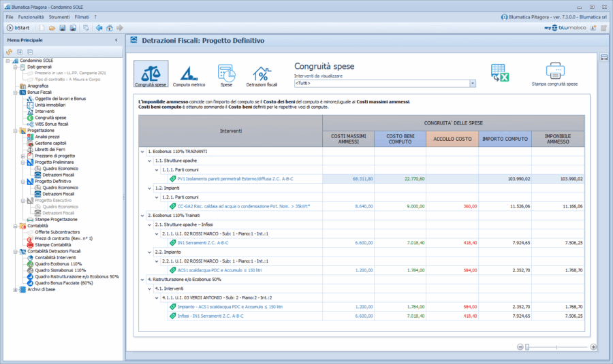Select Quadro Sismabonus 110% tree item
Screen dimensions: 613x364
click(60, 270)
